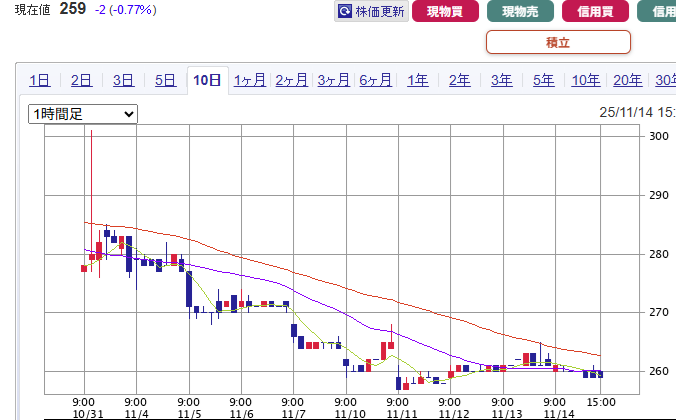The width and height of the screenshot is (676, 420).
Task: Show the 1ヶ月 chart period
Action: point(250,81)
